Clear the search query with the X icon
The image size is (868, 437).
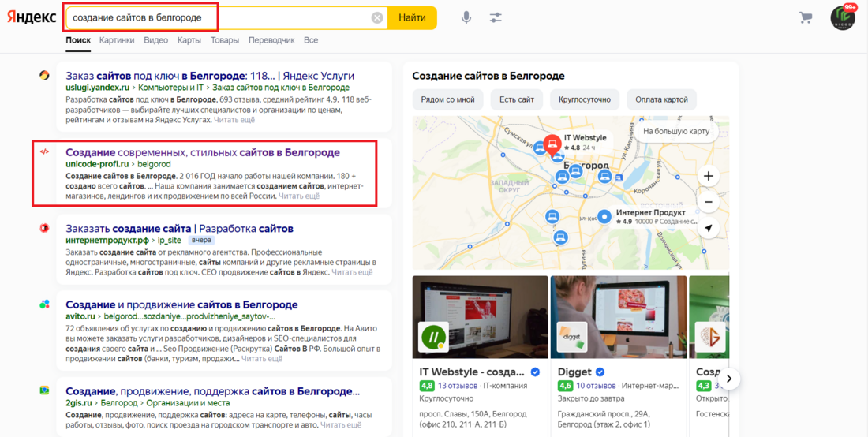pyautogui.click(x=377, y=17)
